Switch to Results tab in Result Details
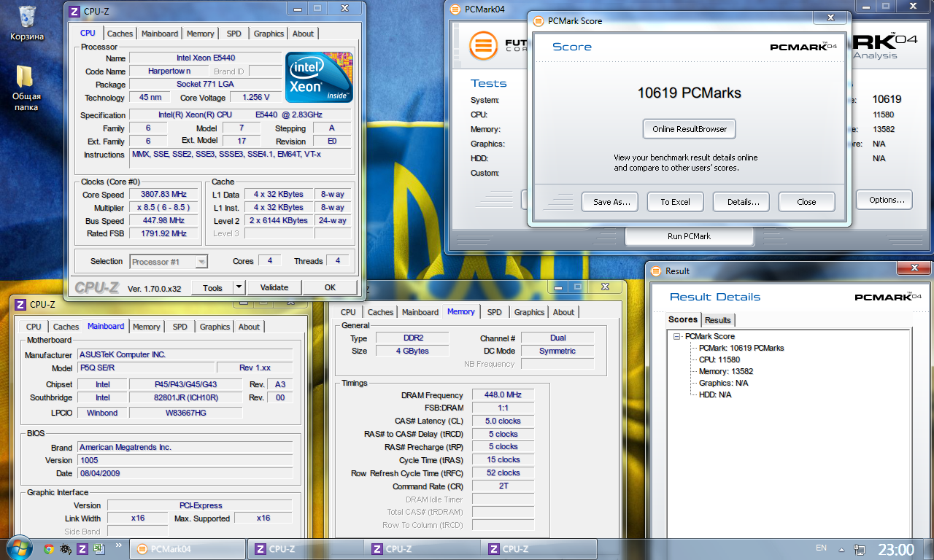Screen dimensions: 934x560 click(x=718, y=320)
